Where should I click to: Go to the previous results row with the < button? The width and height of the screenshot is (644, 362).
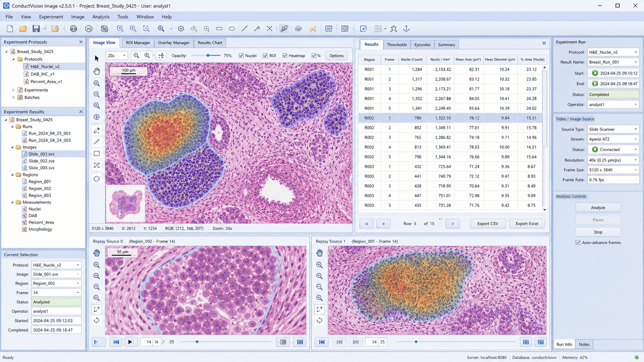coord(367,224)
